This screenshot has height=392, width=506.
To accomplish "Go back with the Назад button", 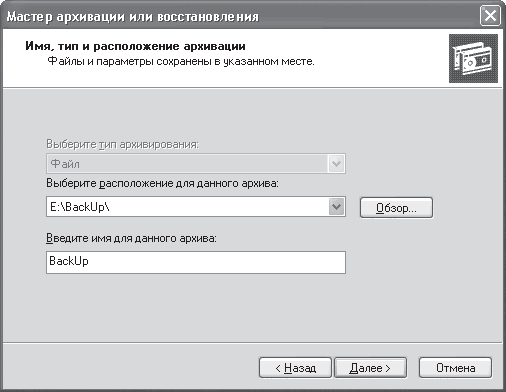I will tap(295, 368).
